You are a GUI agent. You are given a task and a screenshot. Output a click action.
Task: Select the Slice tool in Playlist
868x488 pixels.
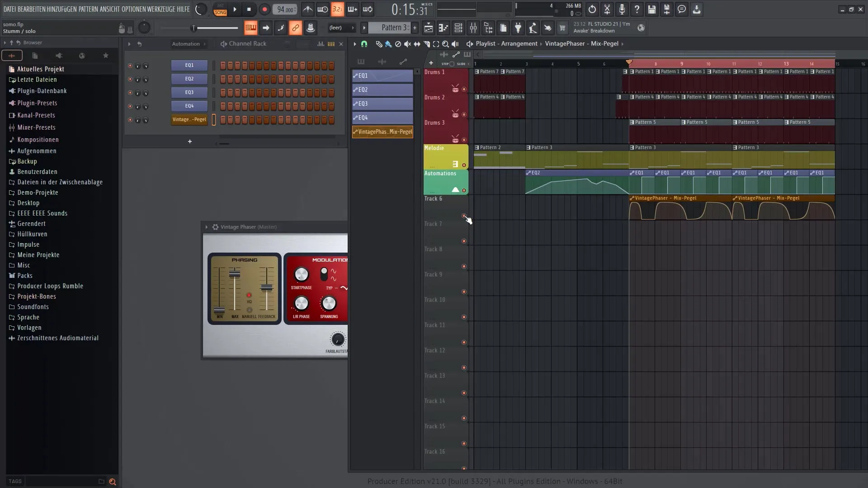tap(426, 44)
